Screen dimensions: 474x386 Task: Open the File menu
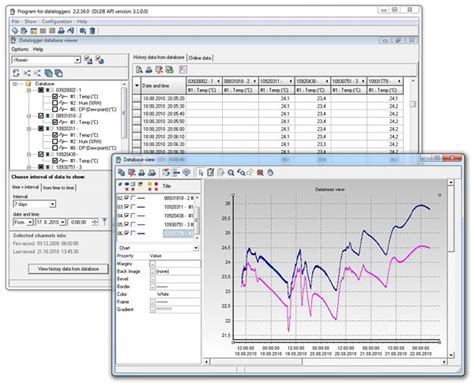click(x=15, y=21)
